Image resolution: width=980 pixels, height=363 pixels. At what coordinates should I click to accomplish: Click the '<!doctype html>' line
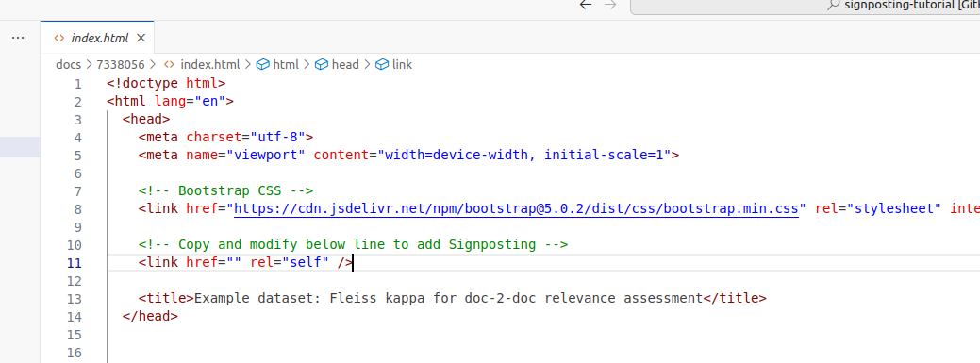point(166,83)
